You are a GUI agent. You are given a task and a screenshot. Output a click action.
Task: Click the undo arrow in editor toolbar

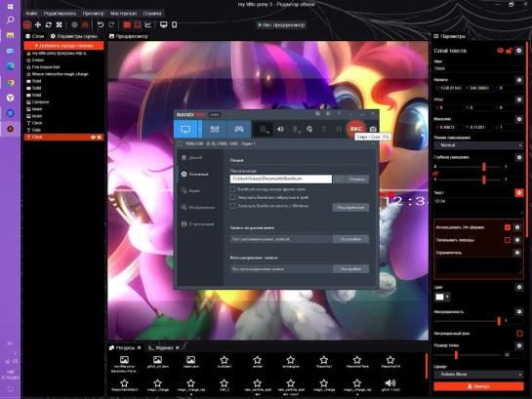(101, 24)
